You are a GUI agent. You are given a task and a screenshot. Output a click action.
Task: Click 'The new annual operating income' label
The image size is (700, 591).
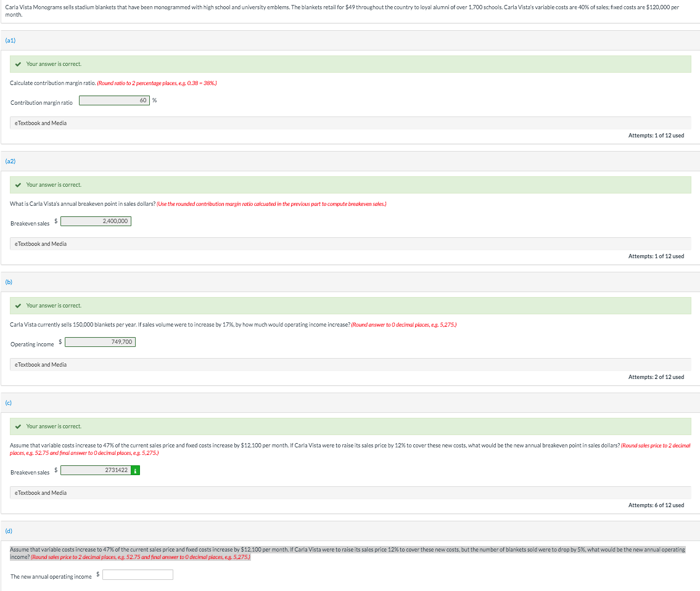pyautogui.click(x=51, y=577)
